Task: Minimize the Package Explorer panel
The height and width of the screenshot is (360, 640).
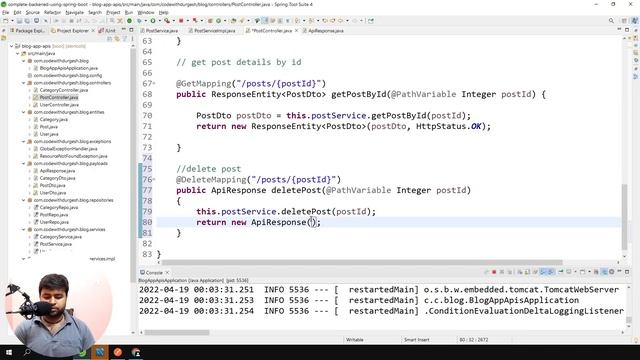Action: [124, 30]
